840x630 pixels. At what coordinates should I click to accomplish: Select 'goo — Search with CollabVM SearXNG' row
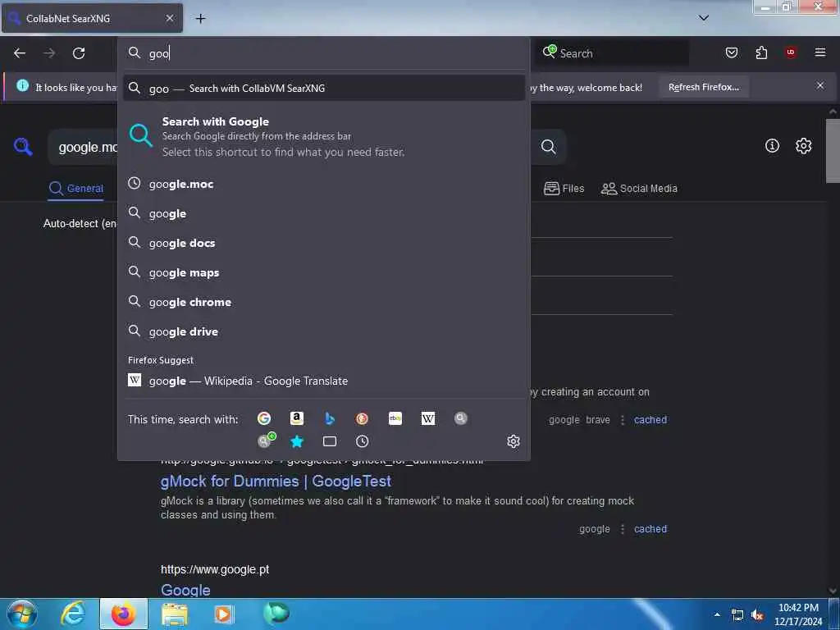[x=323, y=89]
